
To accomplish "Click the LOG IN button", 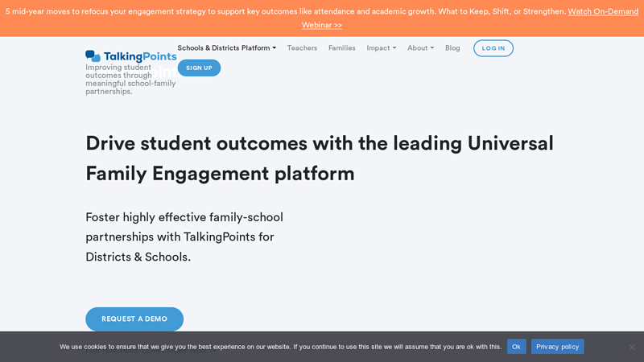I will point(493,48).
